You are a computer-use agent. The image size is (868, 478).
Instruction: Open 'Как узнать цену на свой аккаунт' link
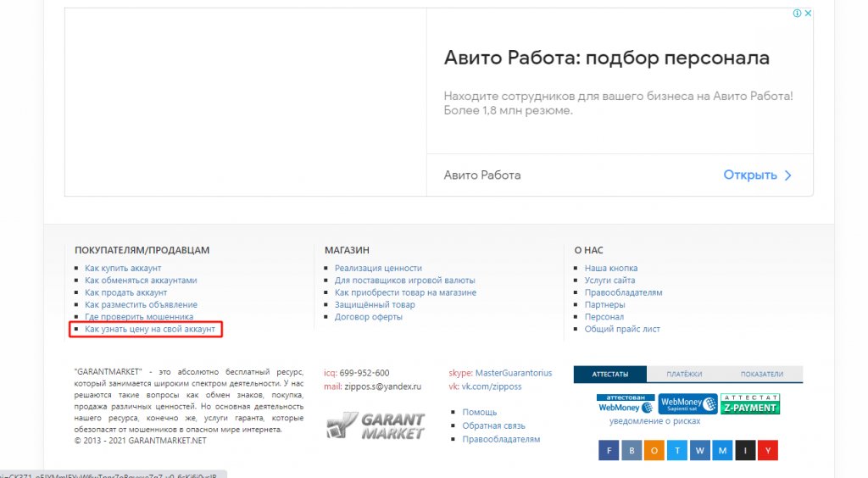coord(150,329)
